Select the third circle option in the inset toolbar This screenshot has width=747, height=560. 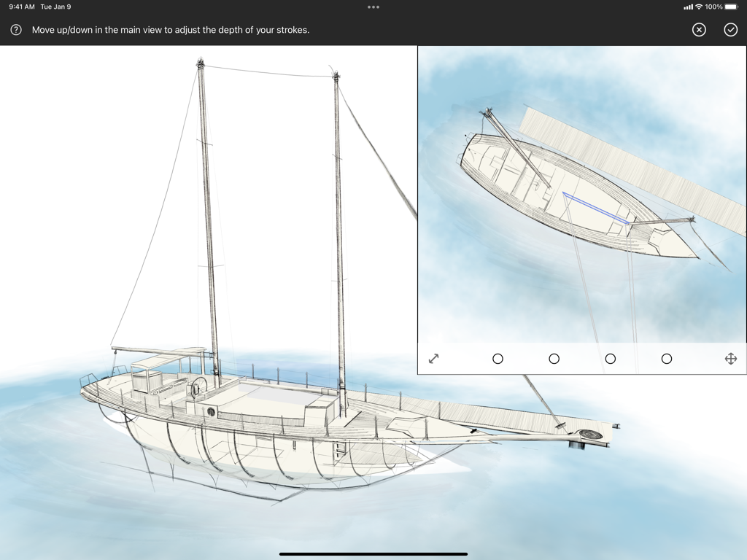point(611,358)
